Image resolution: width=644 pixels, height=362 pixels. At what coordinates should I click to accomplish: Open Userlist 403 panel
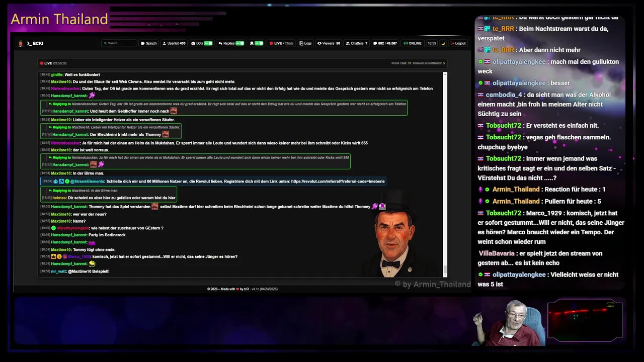[174, 43]
